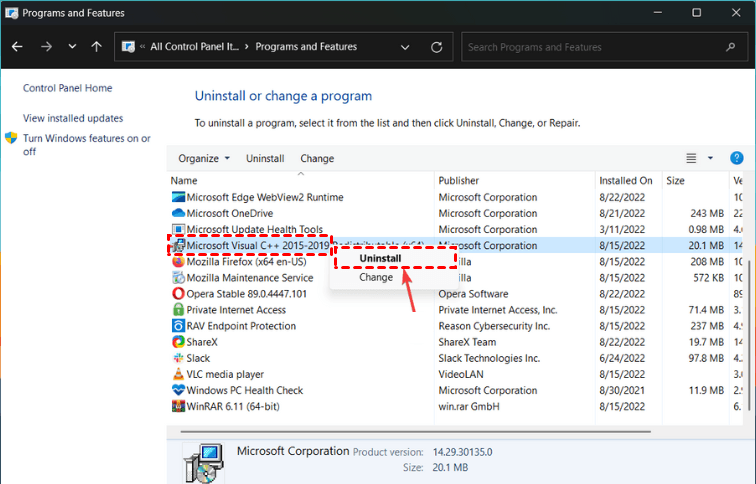Screen dimensions: 756x484
Task: Open View installed updates link
Action: pyautogui.click(x=73, y=118)
